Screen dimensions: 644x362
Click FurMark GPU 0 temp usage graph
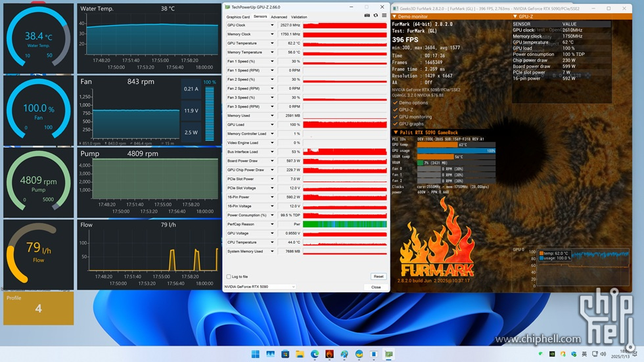point(584,267)
